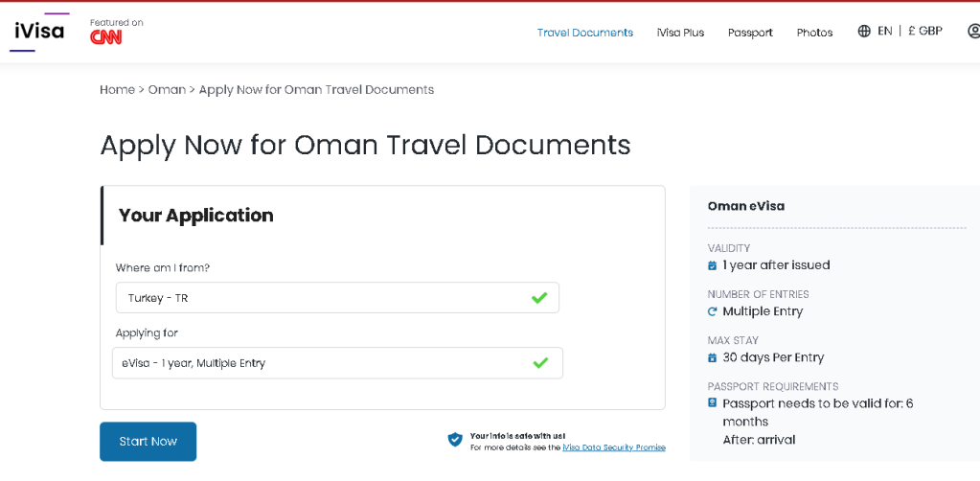Click the globe language icon
Image resolution: width=980 pixels, height=481 pixels.
pyautogui.click(x=864, y=31)
